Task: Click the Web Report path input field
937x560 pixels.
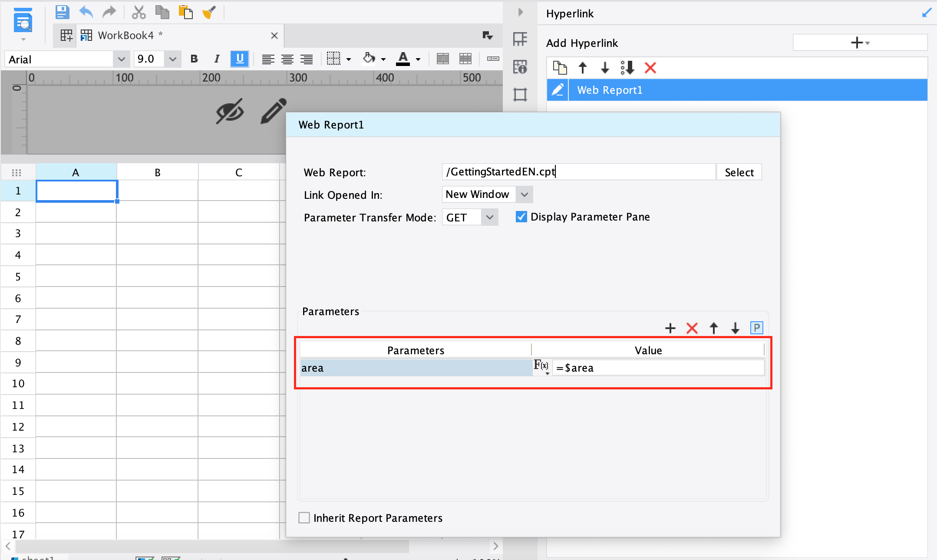Action: [579, 172]
